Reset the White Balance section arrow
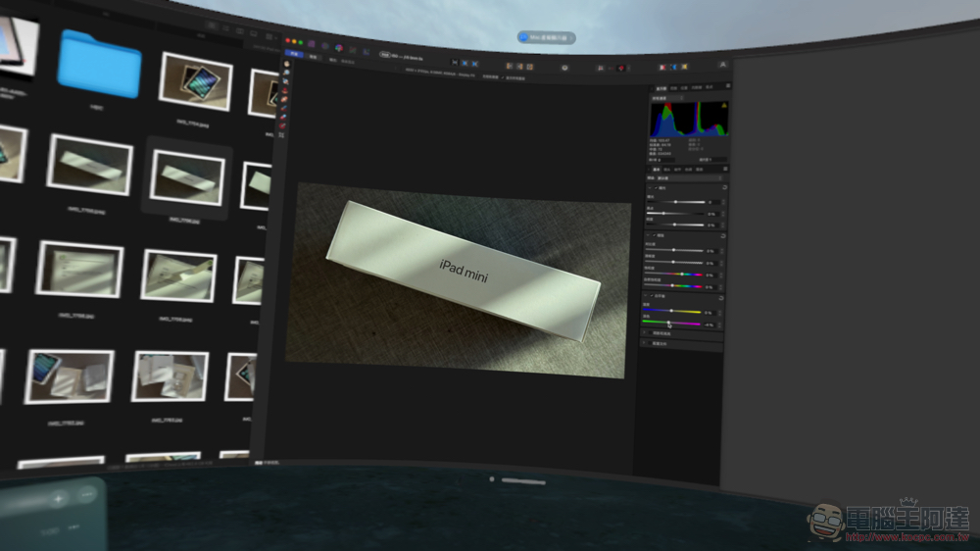The image size is (980, 551). [721, 298]
